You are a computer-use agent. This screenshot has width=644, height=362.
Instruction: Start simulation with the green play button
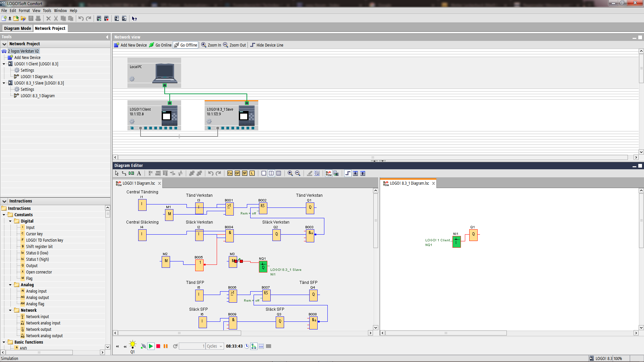[x=151, y=346]
